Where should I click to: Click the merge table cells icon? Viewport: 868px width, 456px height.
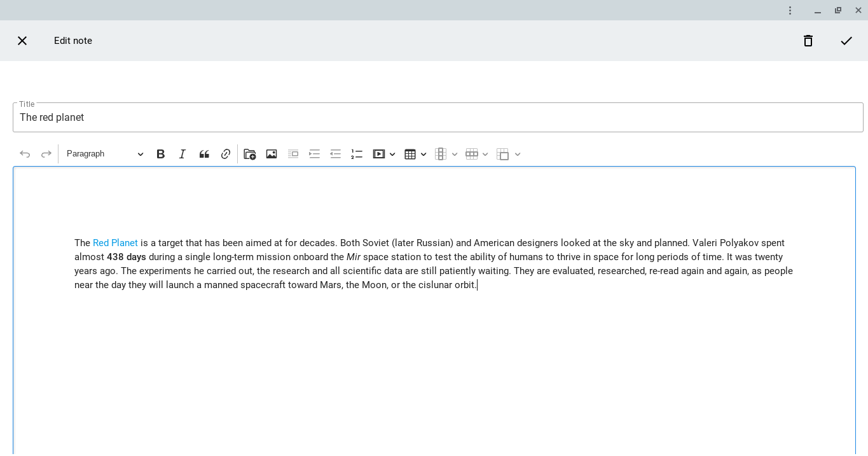coord(503,154)
